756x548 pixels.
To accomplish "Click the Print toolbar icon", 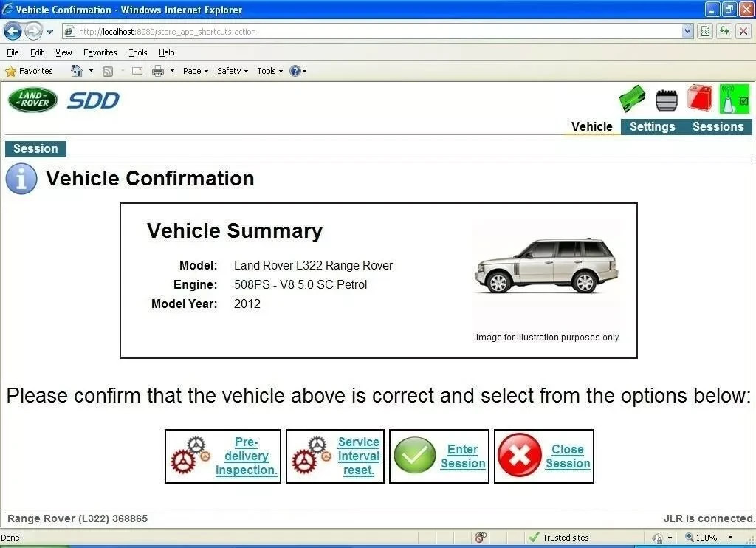I will point(158,72).
